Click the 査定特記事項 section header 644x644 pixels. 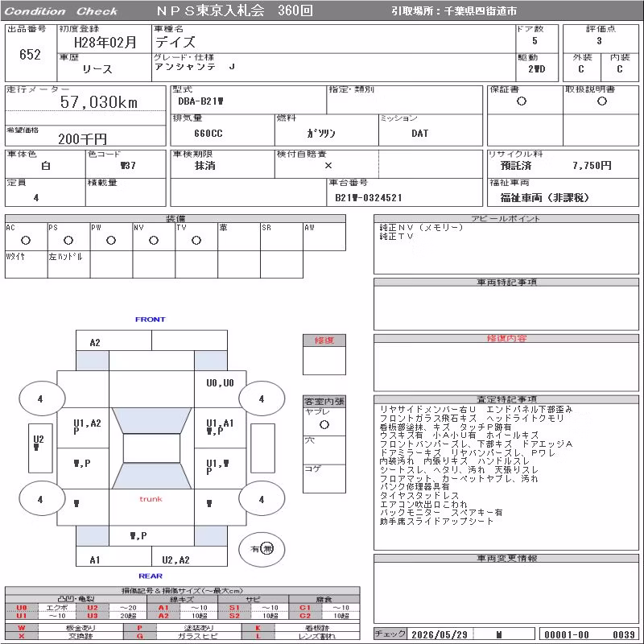click(x=506, y=398)
